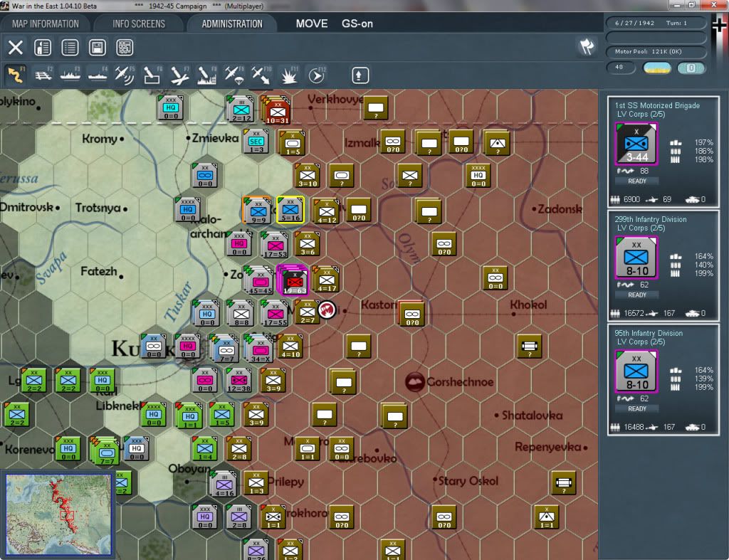Viewport: 729px width, 560px height.
Task: Select the Bomb unit (F6) tool
Action: click(x=152, y=75)
